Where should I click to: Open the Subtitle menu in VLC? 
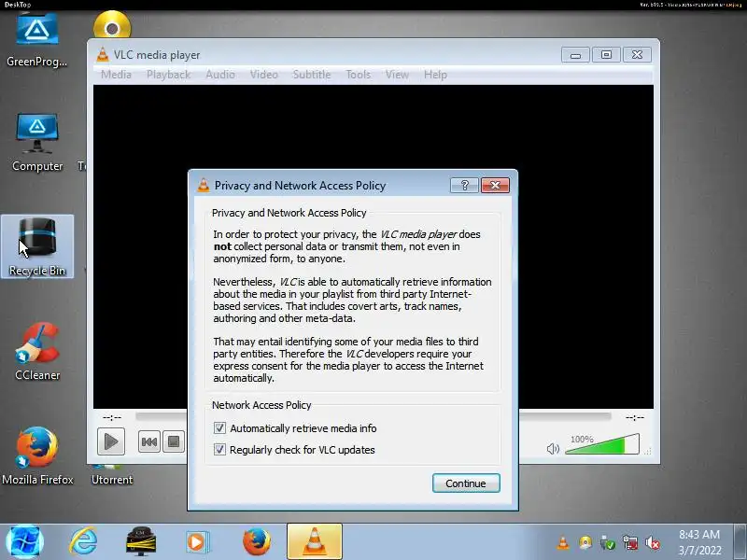[x=312, y=75]
